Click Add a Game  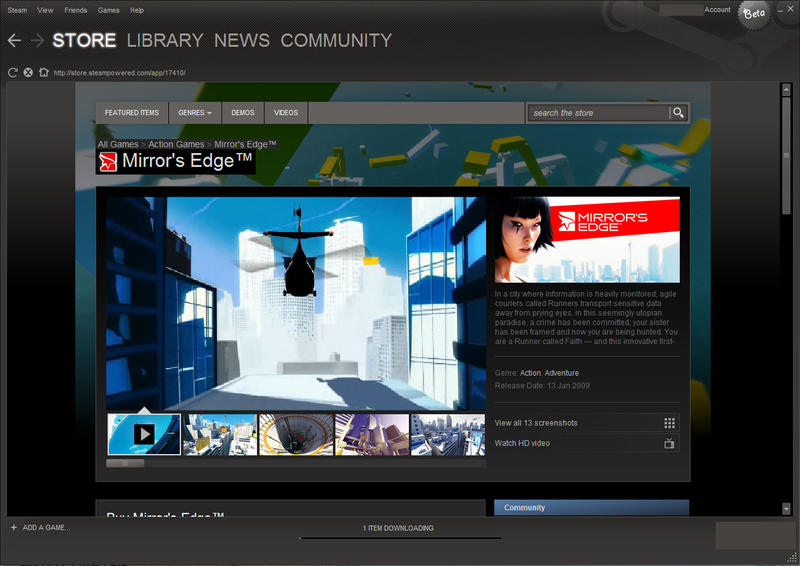point(46,528)
